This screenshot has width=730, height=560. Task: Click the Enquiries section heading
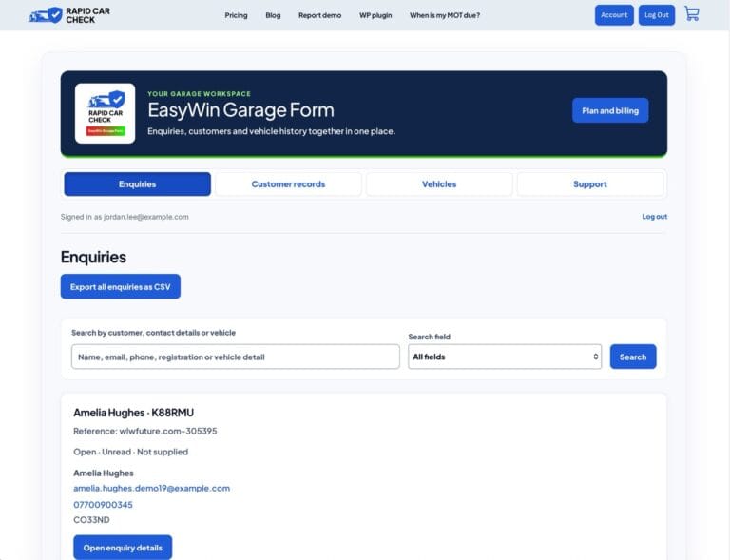point(93,257)
